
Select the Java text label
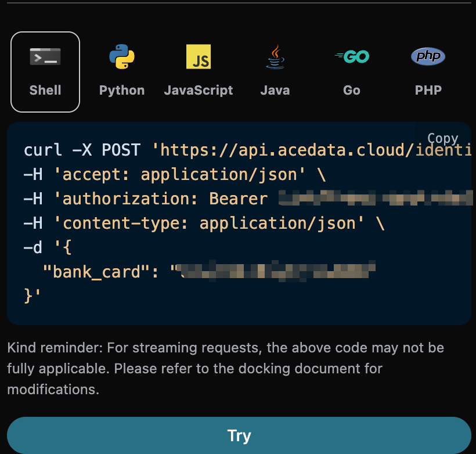275,90
